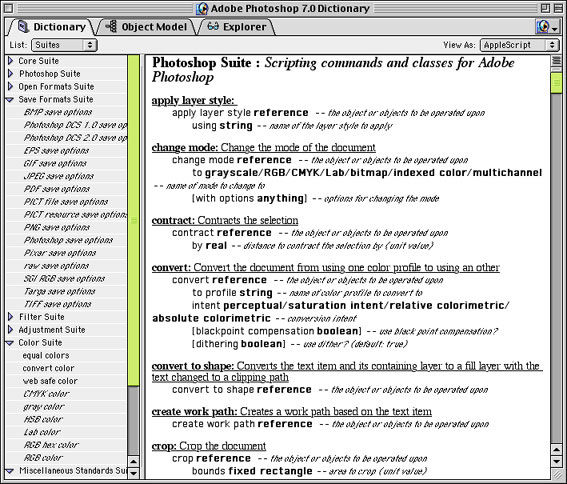The image size is (567, 484).
Task: Click the suite list scrollbar thumb
Action: 133,220
